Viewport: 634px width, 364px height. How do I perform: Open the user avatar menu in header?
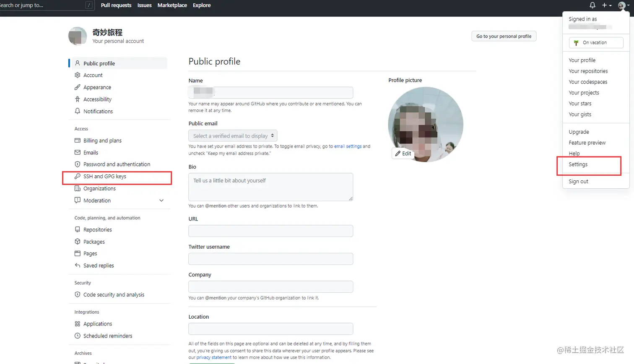tap(624, 5)
